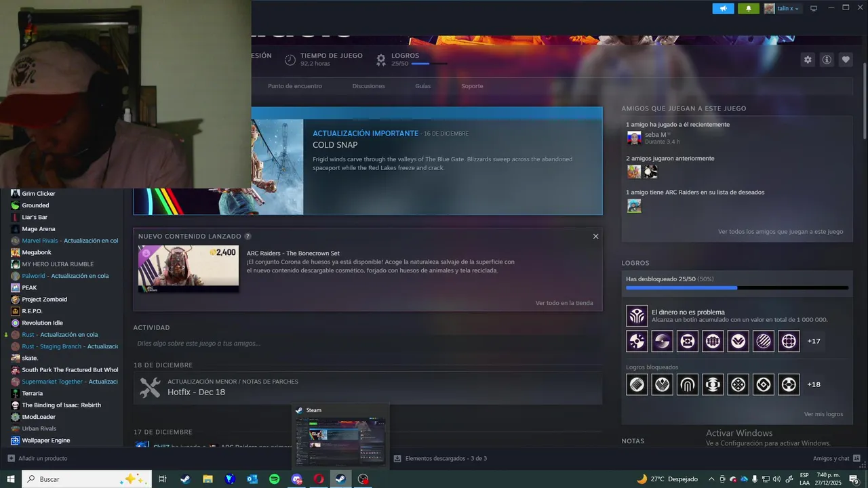The width and height of the screenshot is (868, 488).
Task: Open ARC Raiders - The Bonecrown Set title
Action: coord(293,253)
